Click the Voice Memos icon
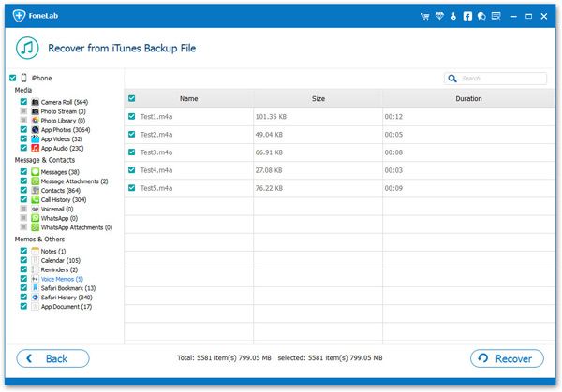This screenshot has width=562, height=392. (x=36, y=279)
